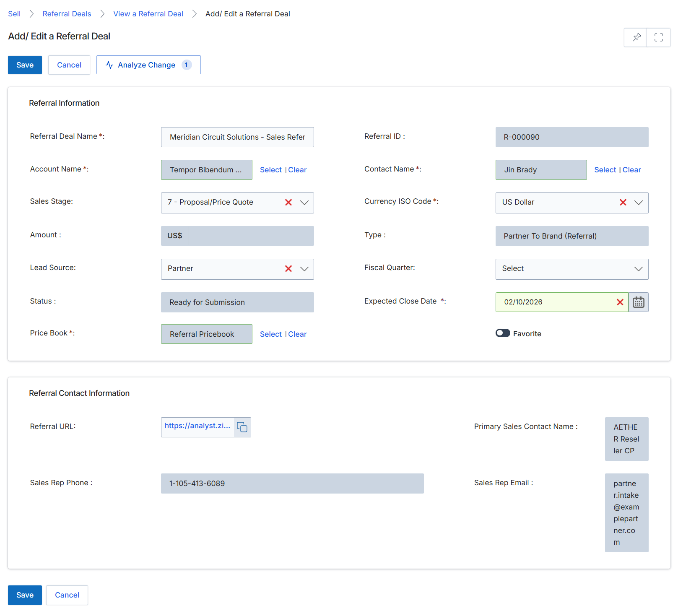The width and height of the screenshot is (678, 616).
Task: Click the Amount US$ field
Action: (237, 236)
